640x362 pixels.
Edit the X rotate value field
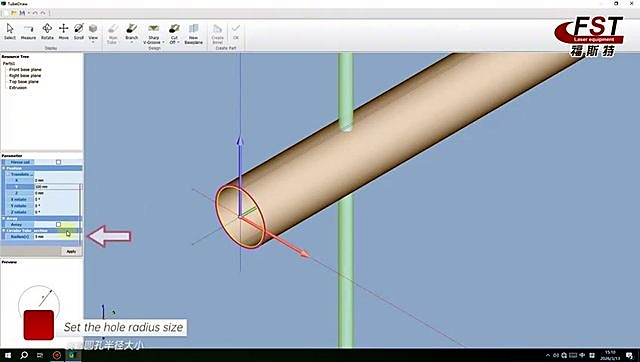[56, 199]
